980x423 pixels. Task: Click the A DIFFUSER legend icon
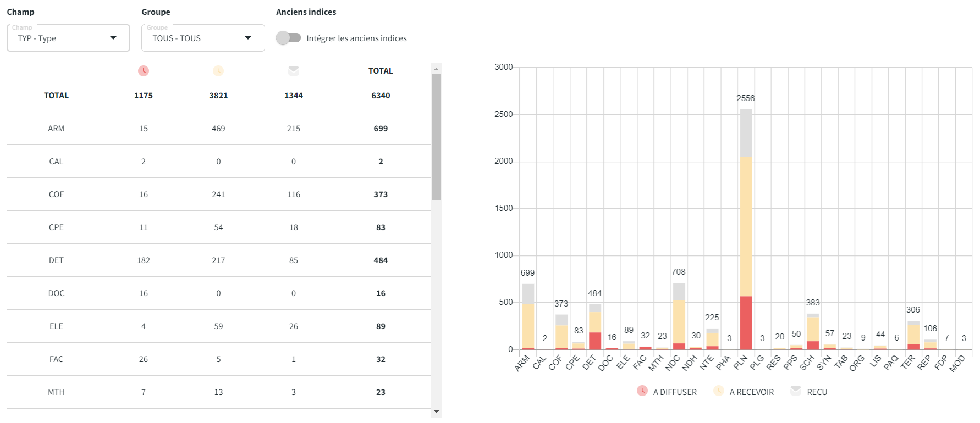642,391
